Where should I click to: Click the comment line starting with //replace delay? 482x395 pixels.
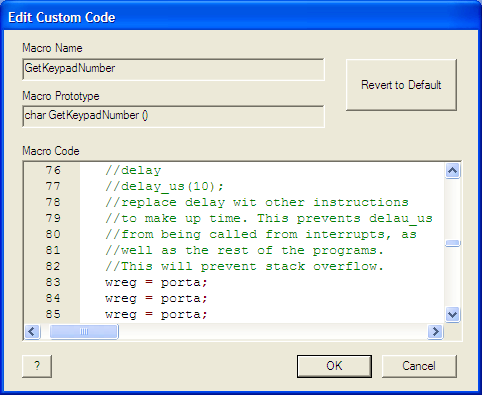257,202
